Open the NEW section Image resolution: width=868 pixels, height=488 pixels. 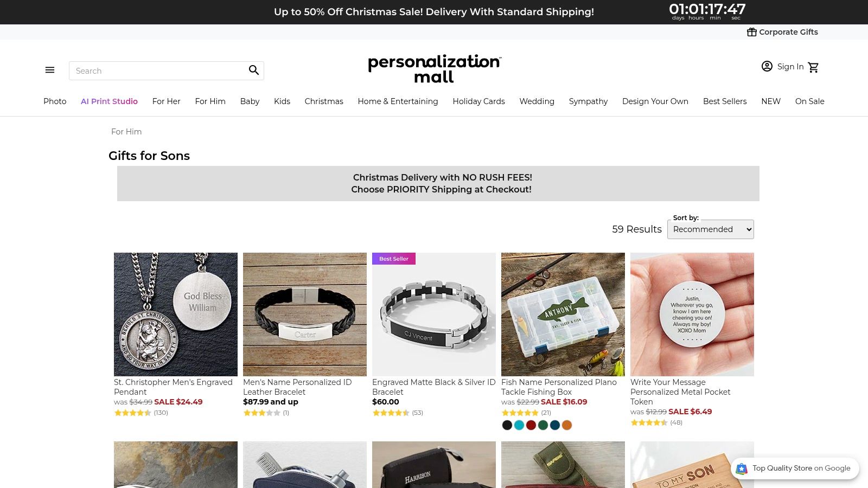click(770, 101)
